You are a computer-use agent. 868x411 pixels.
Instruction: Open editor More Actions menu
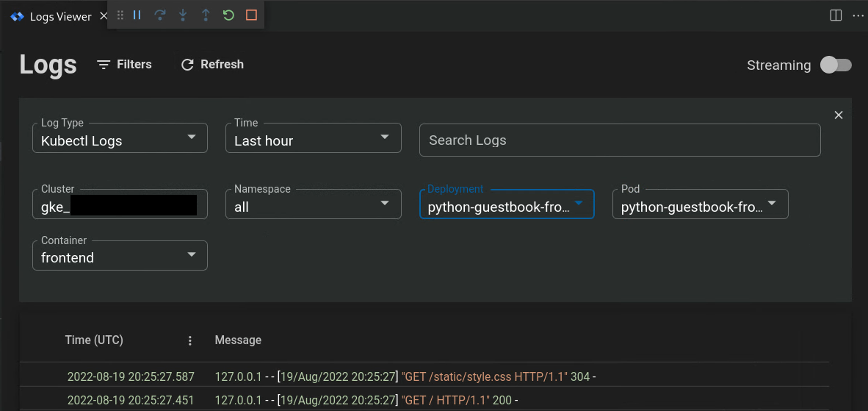(858, 15)
